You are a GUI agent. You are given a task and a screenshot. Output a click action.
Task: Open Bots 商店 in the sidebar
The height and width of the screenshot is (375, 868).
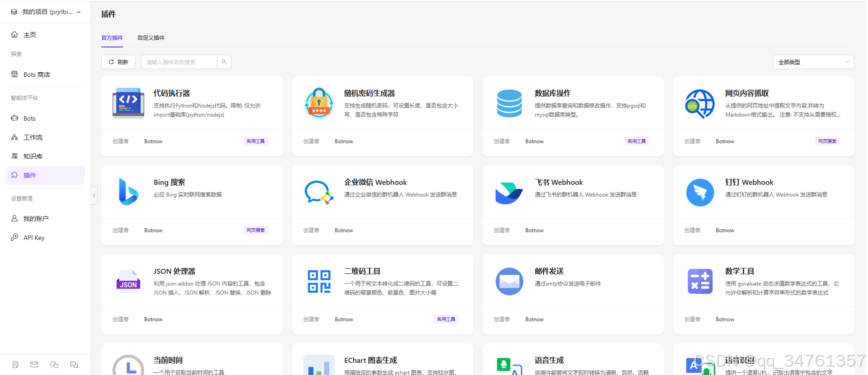click(x=45, y=75)
